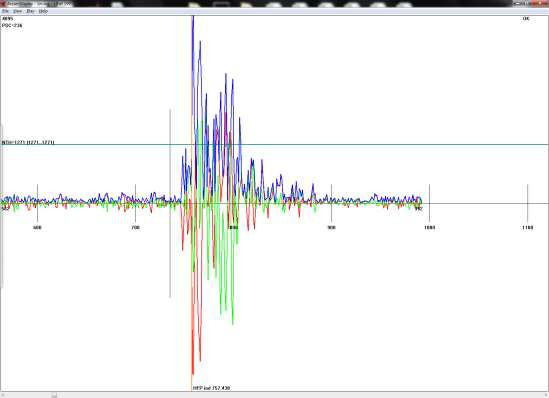Viewport: 549px width, 398px height.
Task: Open the Help menu
Action: pyautogui.click(x=43, y=11)
